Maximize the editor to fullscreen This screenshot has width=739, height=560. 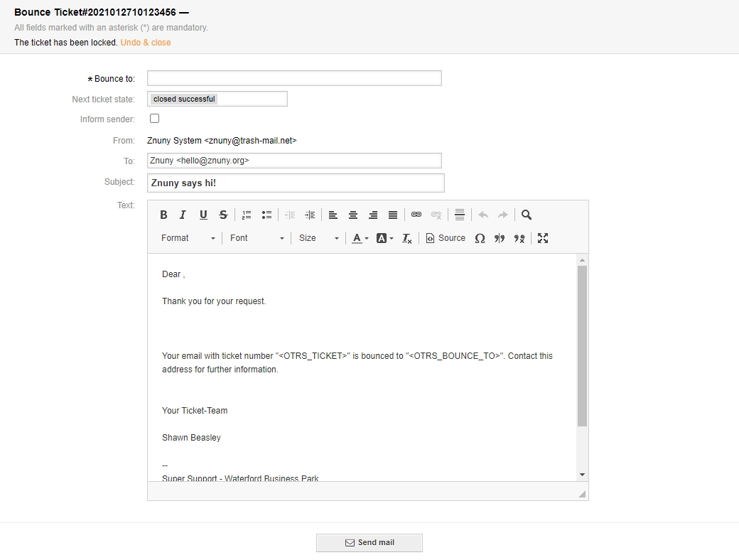[x=543, y=238]
